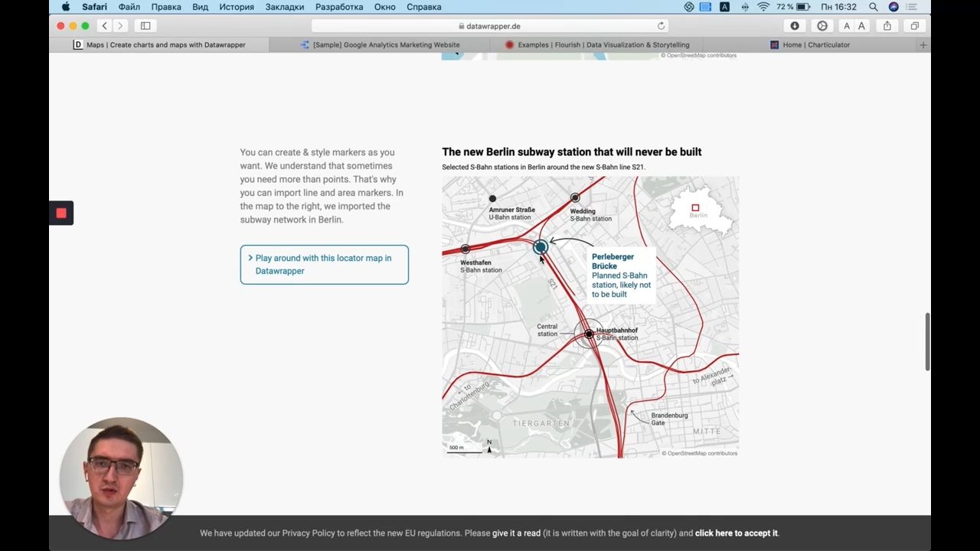Open the Notification Center icon
980x551 pixels.
click(912, 7)
